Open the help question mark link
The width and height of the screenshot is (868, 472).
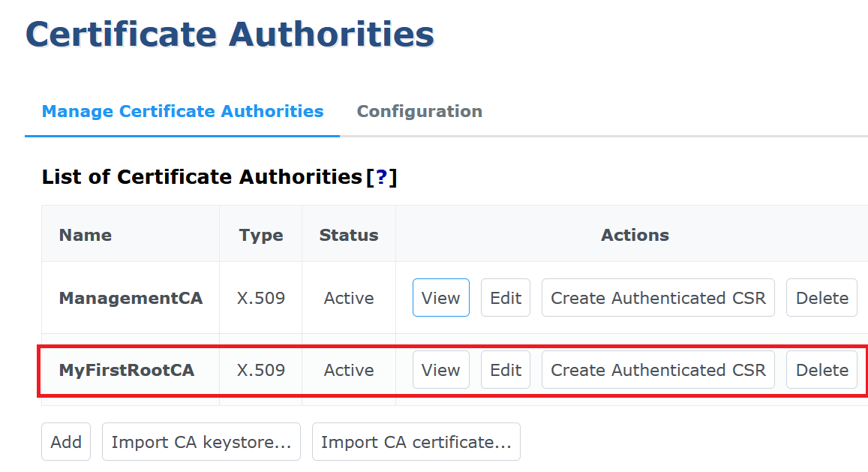[382, 177]
